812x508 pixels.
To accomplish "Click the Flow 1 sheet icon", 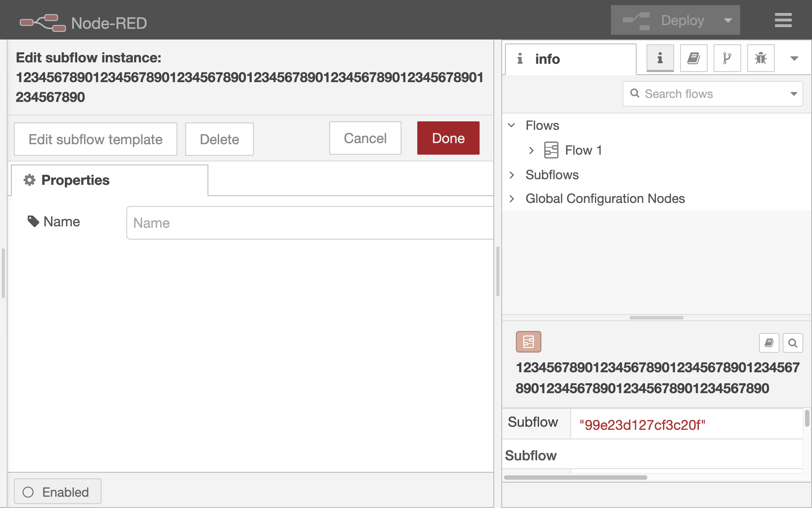I will (551, 150).
